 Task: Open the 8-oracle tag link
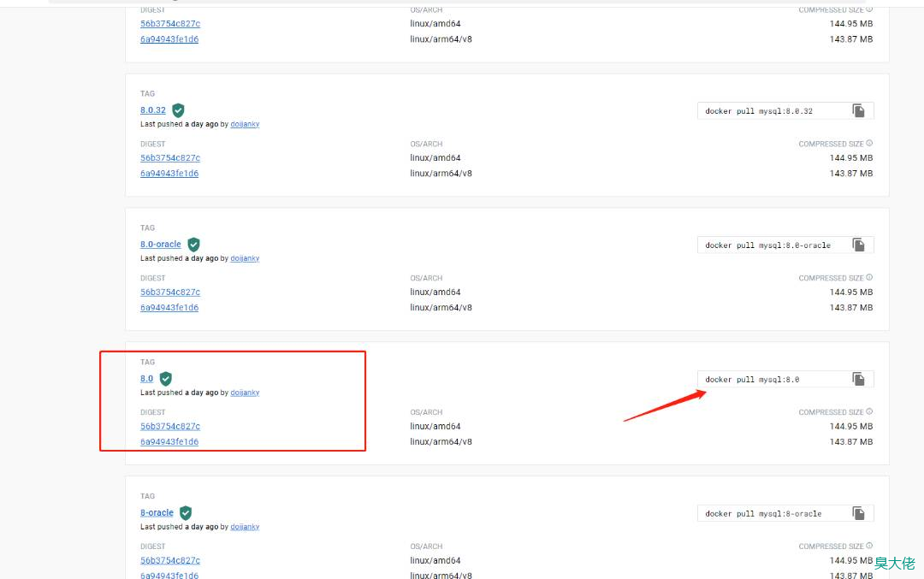coord(157,513)
